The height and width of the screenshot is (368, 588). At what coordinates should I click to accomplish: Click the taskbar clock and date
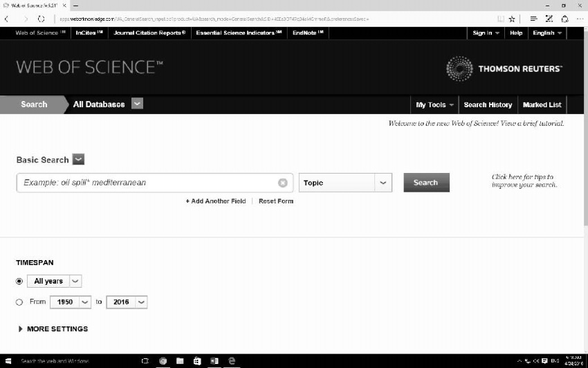(x=573, y=361)
